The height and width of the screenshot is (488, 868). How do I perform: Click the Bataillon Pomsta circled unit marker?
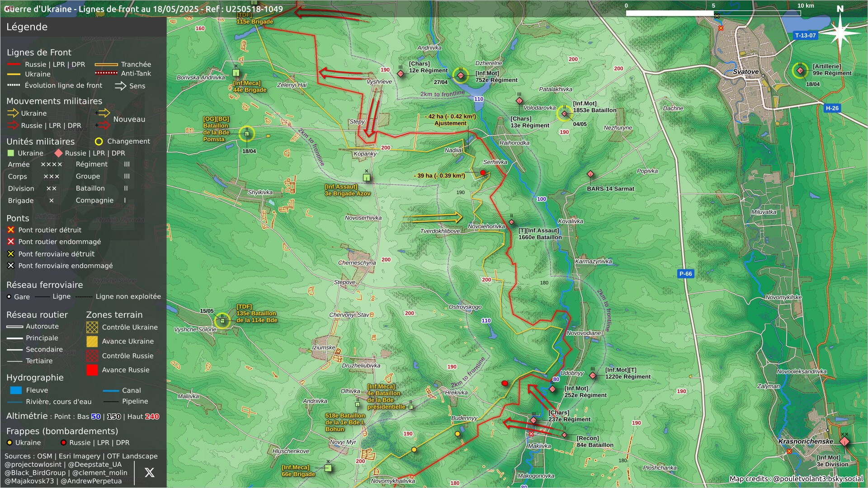(x=247, y=134)
